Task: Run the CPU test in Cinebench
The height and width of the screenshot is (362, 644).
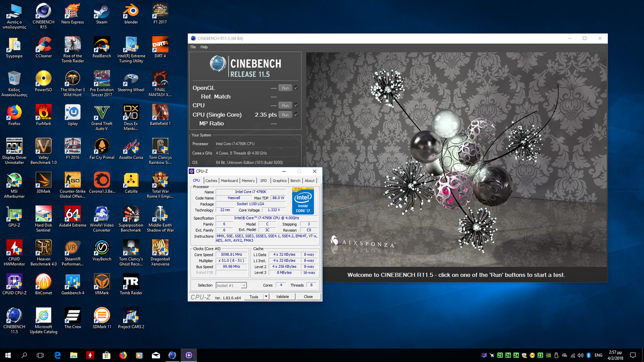Action: pos(285,105)
